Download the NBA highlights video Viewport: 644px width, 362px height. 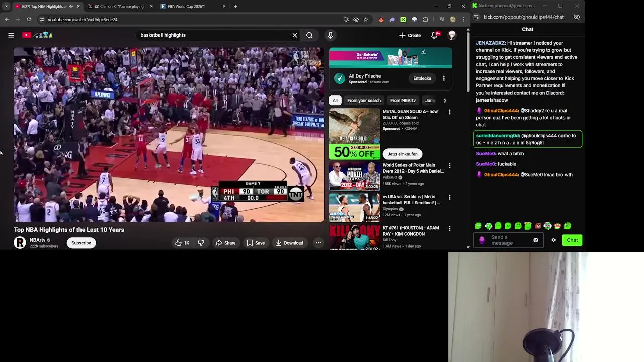click(289, 243)
